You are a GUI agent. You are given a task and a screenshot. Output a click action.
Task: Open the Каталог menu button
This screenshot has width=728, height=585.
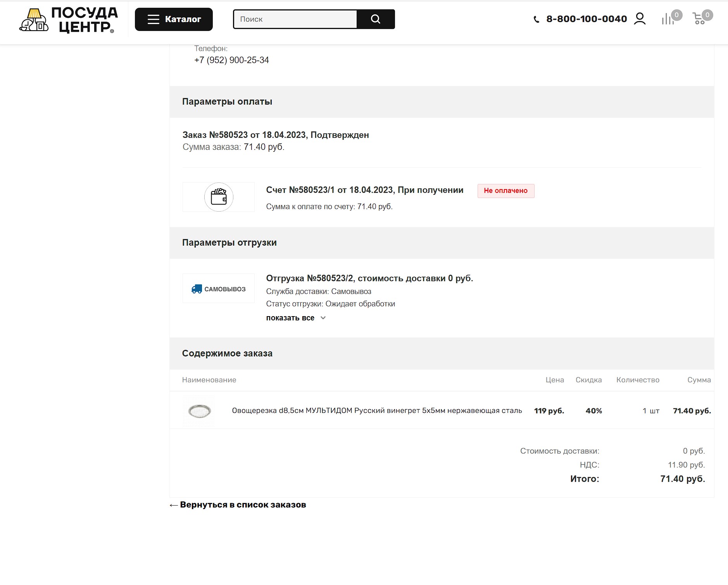tap(174, 19)
